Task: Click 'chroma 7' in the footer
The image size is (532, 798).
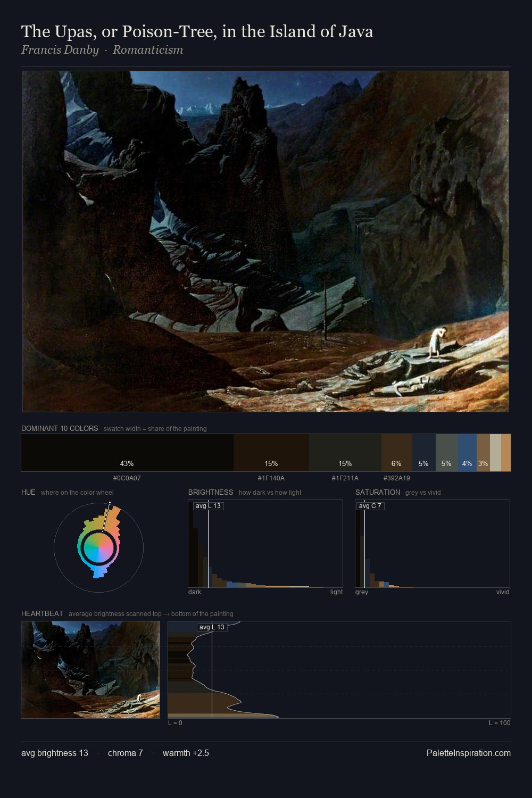Action: click(126, 753)
